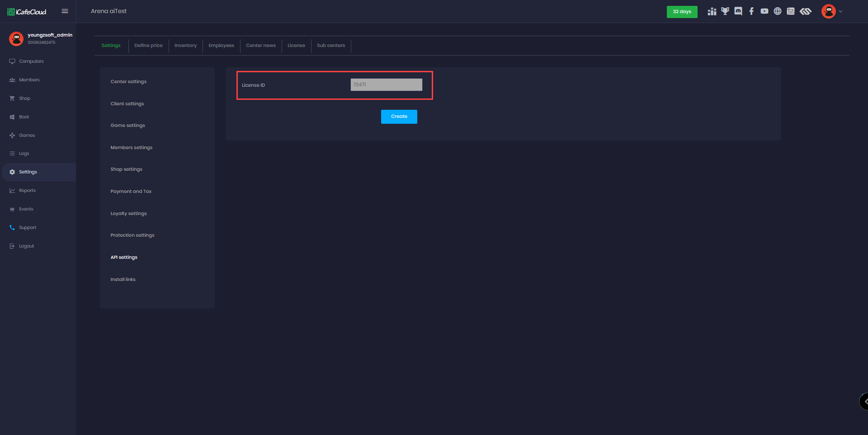Expand the side panel arrow at right edge

(x=865, y=401)
